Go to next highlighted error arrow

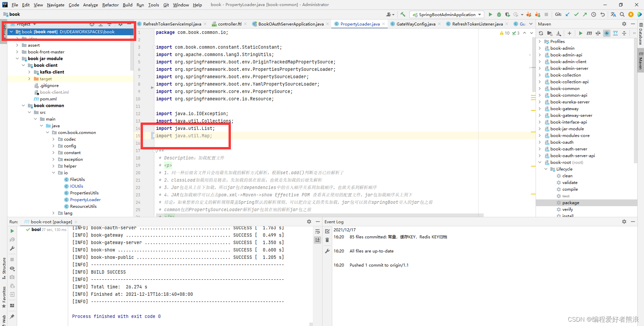pyautogui.click(x=531, y=33)
